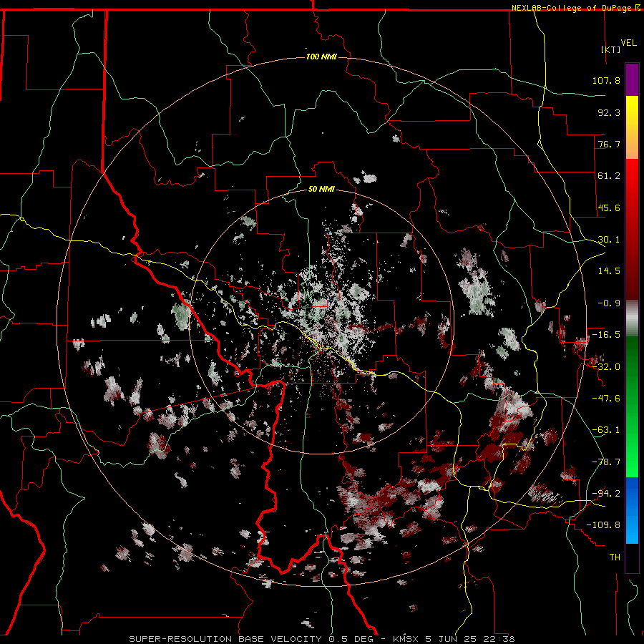The width and height of the screenshot is (644, 644).
Task: Click the NEXLAB-College of DuPage label
Action: [572, 8]
